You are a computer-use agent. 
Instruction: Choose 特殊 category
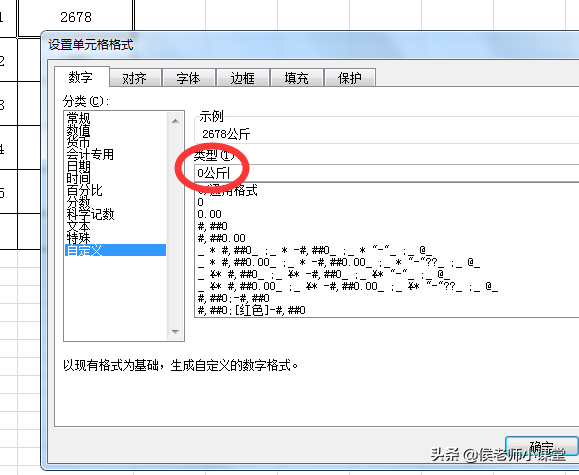[115, 238]
